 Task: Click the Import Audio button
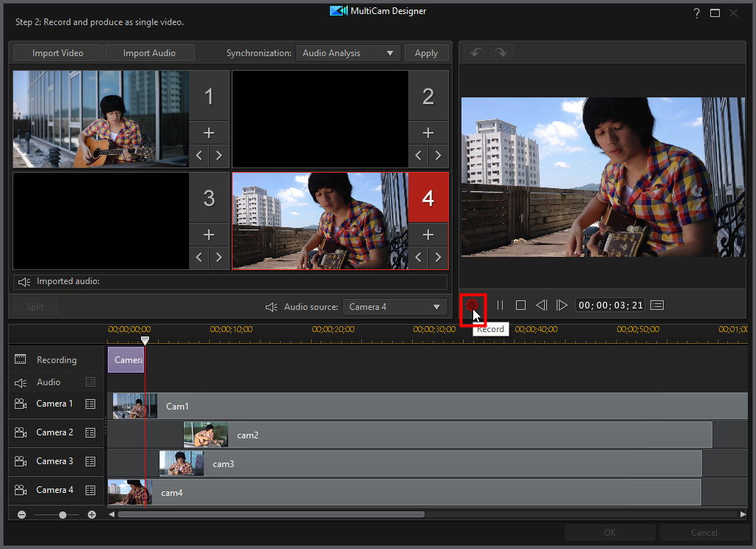(149, 53)
